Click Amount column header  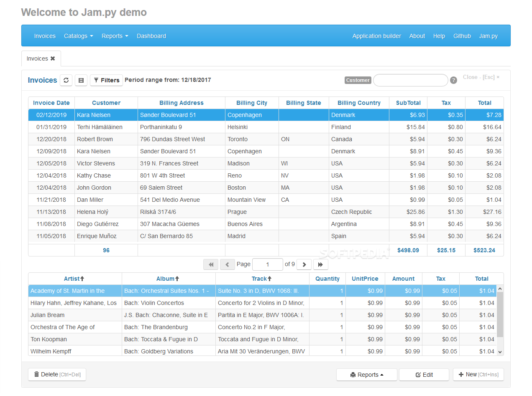pos(404,279)
